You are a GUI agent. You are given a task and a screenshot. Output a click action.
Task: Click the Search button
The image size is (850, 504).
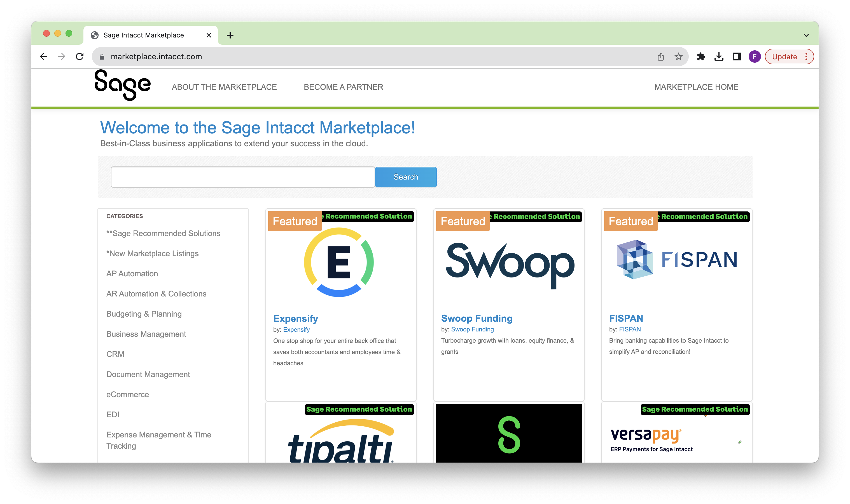405,176
